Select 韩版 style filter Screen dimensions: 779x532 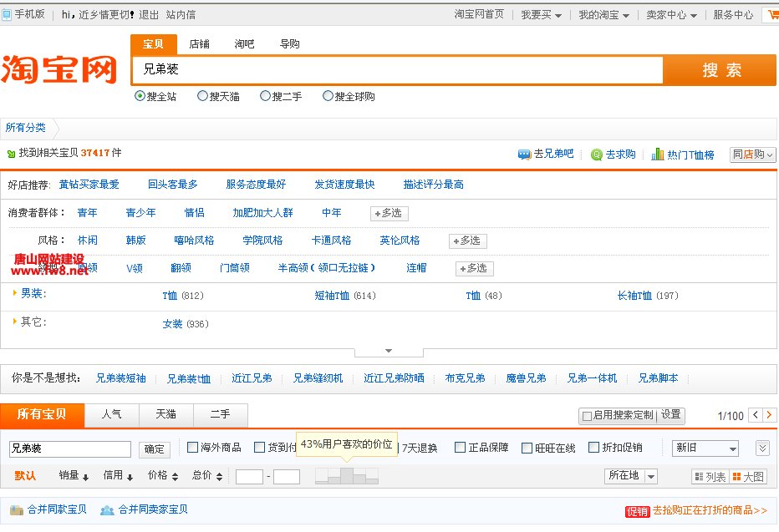click(135, 241)
